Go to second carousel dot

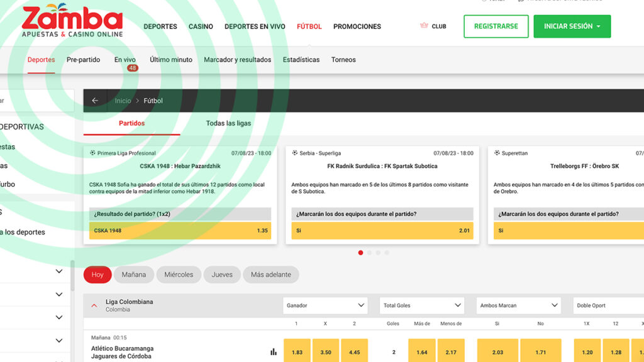click(369, 253)
